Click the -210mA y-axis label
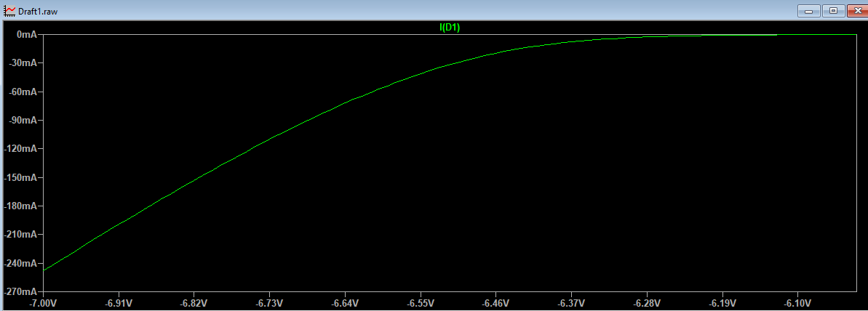 click(22, 234)
